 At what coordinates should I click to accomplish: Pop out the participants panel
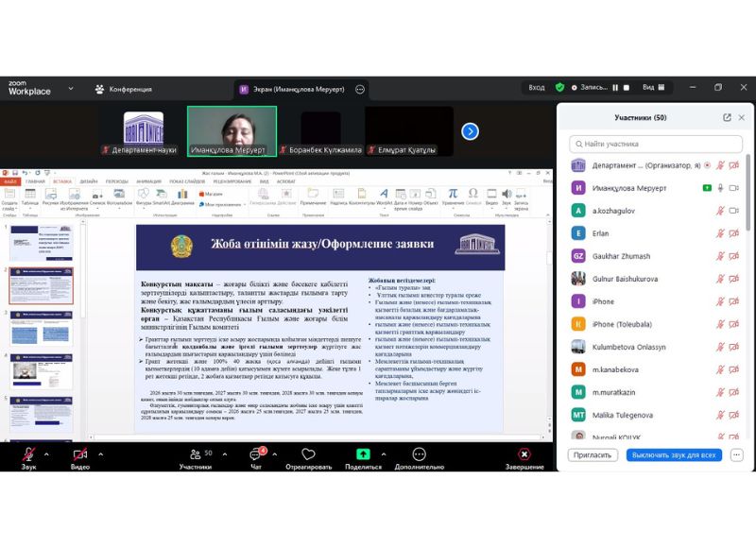(x=727, y=118)
